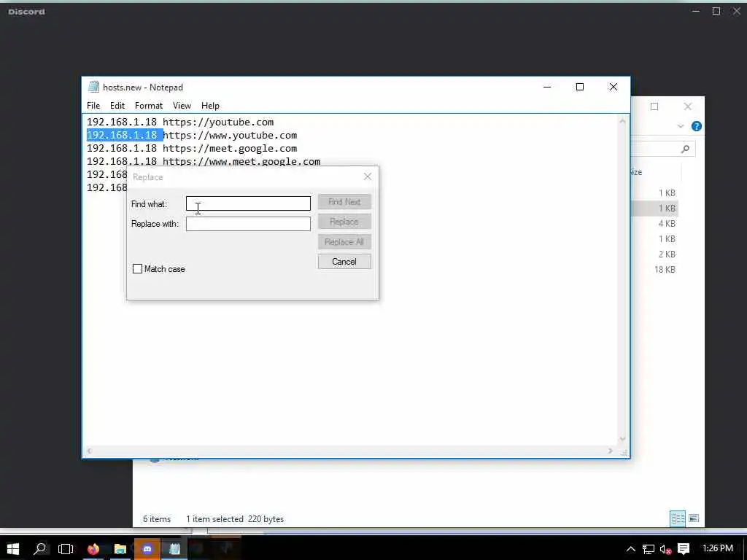Click the Replace All button
747x560 pixels.
click(344, 242)
